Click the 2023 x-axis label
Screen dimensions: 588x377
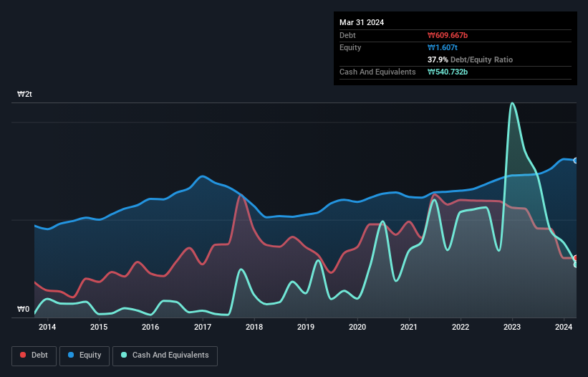(512, 327)
